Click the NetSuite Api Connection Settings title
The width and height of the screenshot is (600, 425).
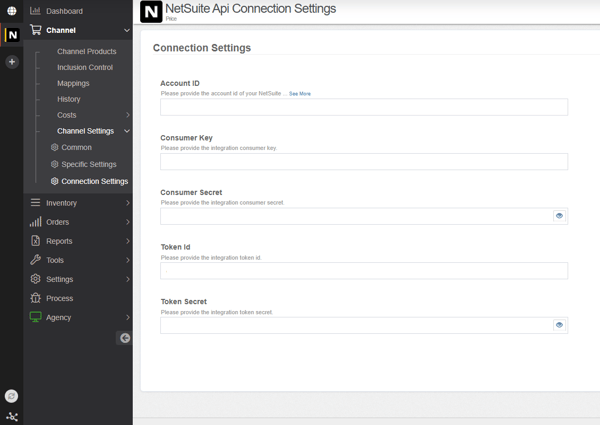tap(251, 8)
